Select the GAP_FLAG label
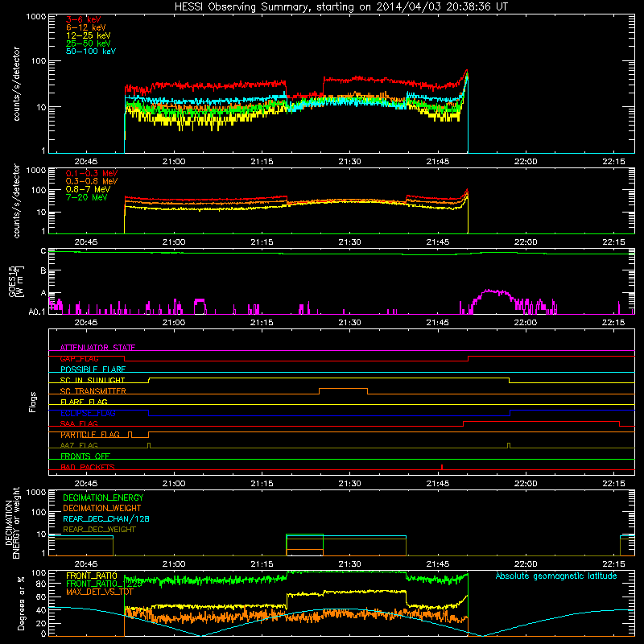 (x=79, y=358)
